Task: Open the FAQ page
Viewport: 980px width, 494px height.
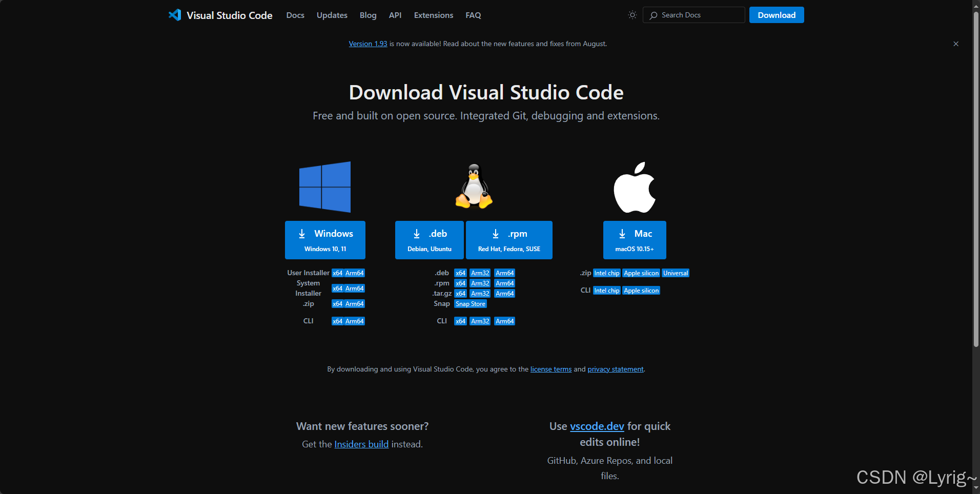Action: [x=473, y=15]
